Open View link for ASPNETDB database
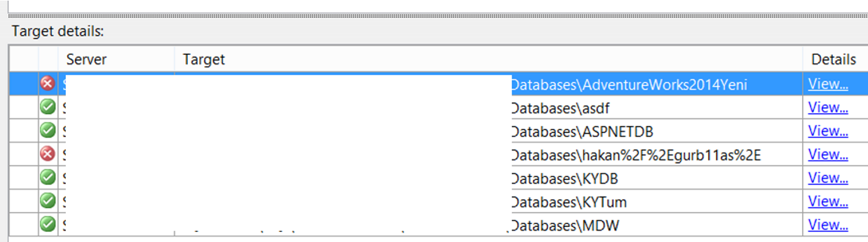This screenshot has height=242, width=868. pyautogui.click(x=828, y=131)
